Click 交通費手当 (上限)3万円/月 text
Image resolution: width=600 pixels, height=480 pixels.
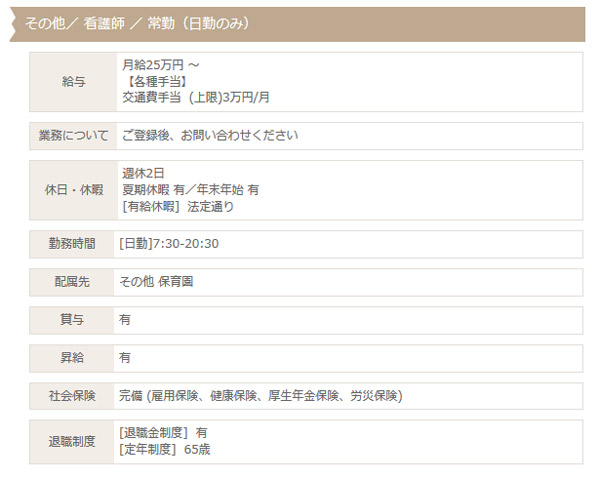pos(196,98)
